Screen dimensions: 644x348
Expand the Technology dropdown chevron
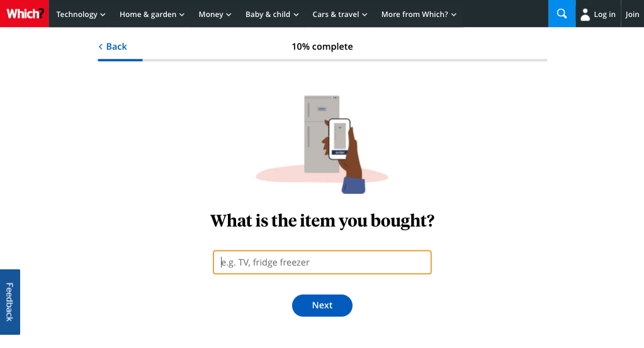[103, 14]
